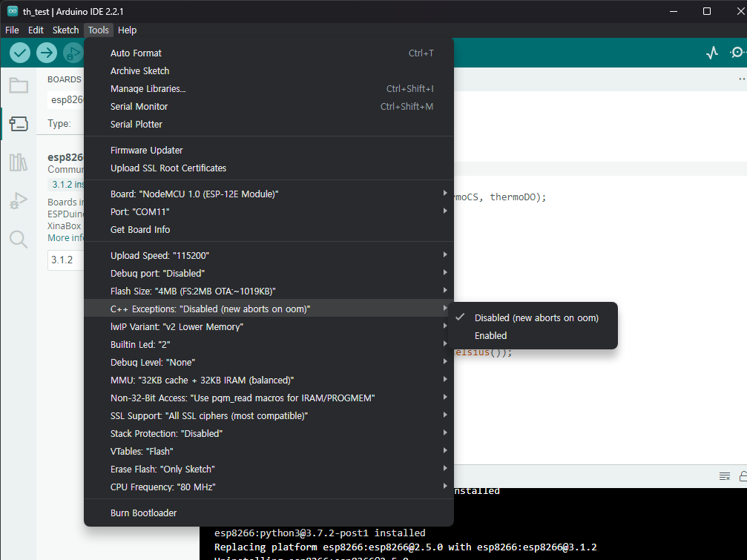Screen dimensions: 747x560
Task: Expand the Port COM11 submenu
Action: point(269,211)
